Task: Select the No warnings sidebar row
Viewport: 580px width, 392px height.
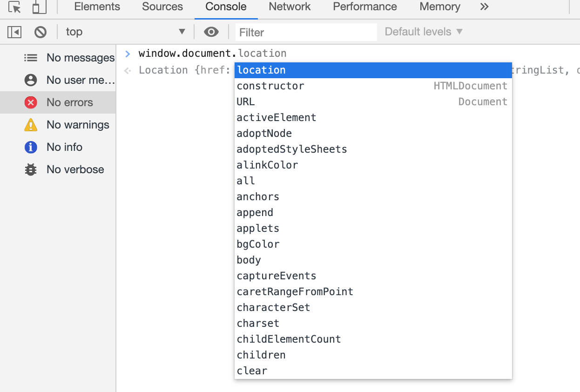Action: tap(58, 125)
